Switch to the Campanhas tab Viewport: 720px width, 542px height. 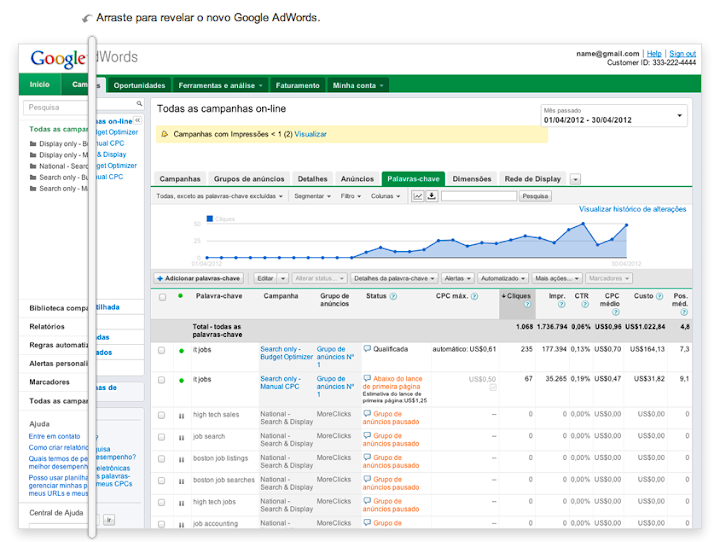[180, 179]
